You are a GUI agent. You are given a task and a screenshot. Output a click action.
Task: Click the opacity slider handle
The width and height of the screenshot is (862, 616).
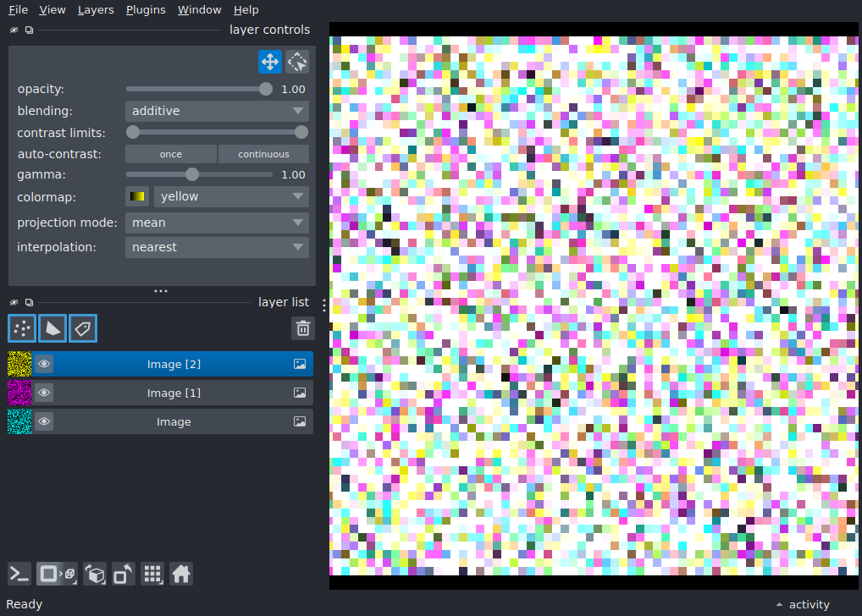(266, 89)
